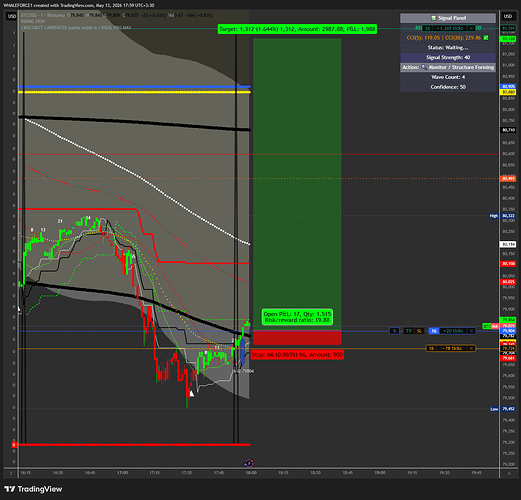Screen dimensions: 521x500
Task: Click the Low price label 79,452
Action: point(508,409)
